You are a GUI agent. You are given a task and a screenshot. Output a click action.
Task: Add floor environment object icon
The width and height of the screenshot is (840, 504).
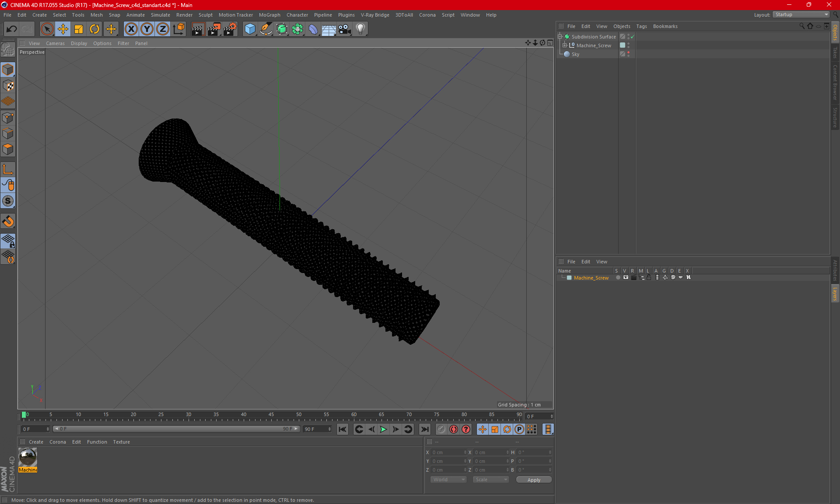click(329, 29)
